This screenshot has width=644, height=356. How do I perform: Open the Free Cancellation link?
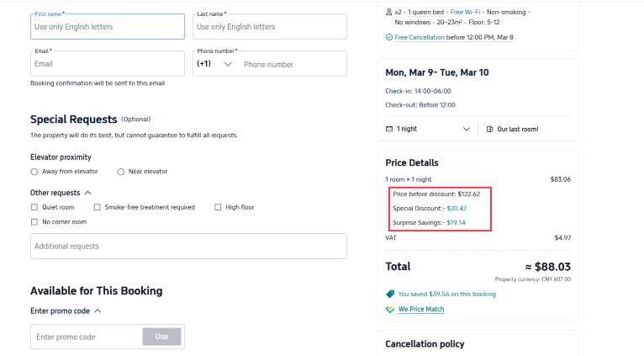(420, 37)
